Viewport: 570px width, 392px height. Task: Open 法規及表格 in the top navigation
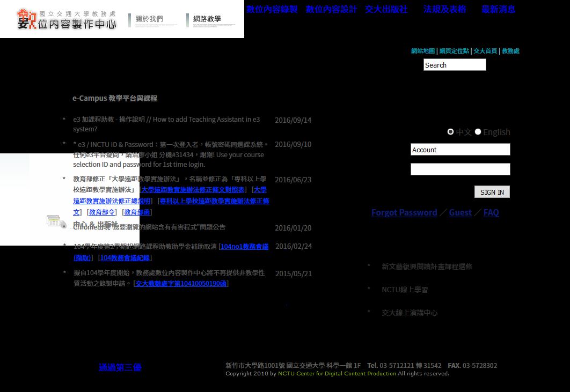[444, 9]
